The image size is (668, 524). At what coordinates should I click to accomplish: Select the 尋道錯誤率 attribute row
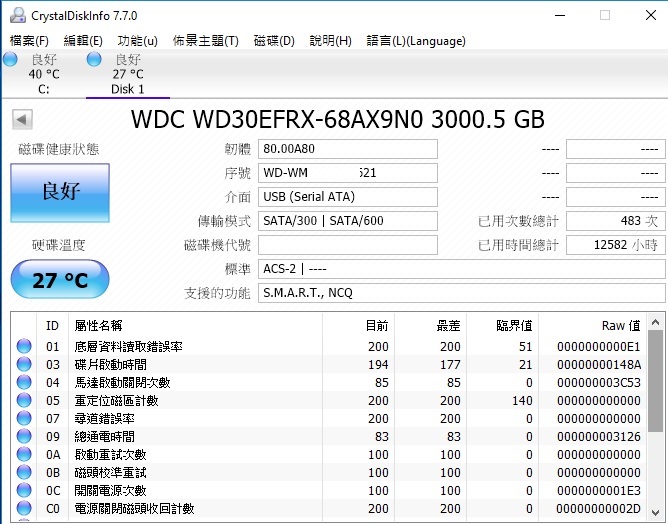[x=328, y=418]
